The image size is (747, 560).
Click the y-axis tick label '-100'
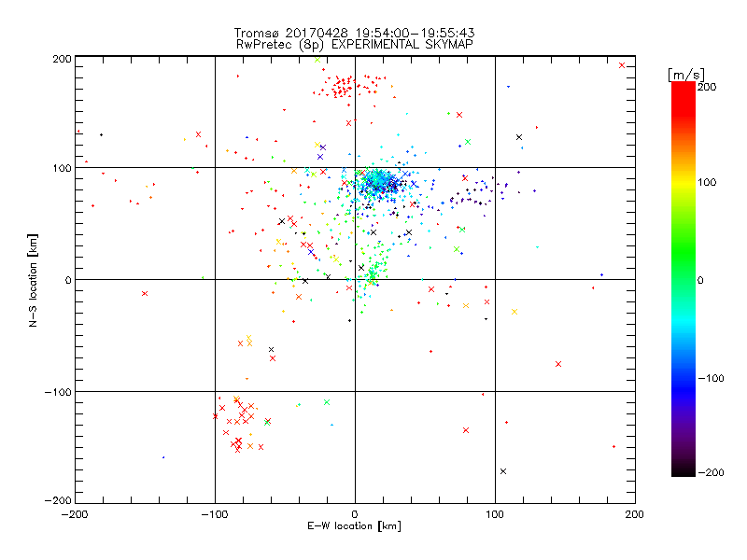58,392
